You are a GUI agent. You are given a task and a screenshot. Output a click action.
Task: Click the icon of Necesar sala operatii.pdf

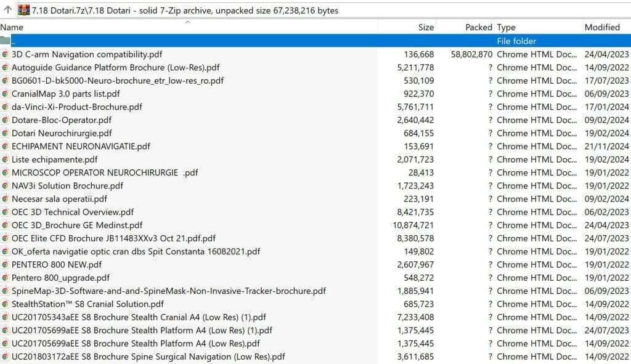5,199
